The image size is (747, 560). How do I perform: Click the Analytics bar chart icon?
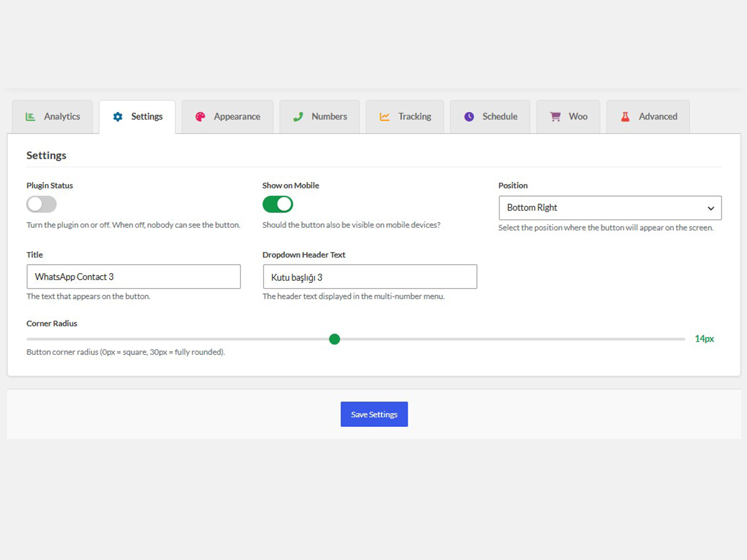(x=30, y=116)
